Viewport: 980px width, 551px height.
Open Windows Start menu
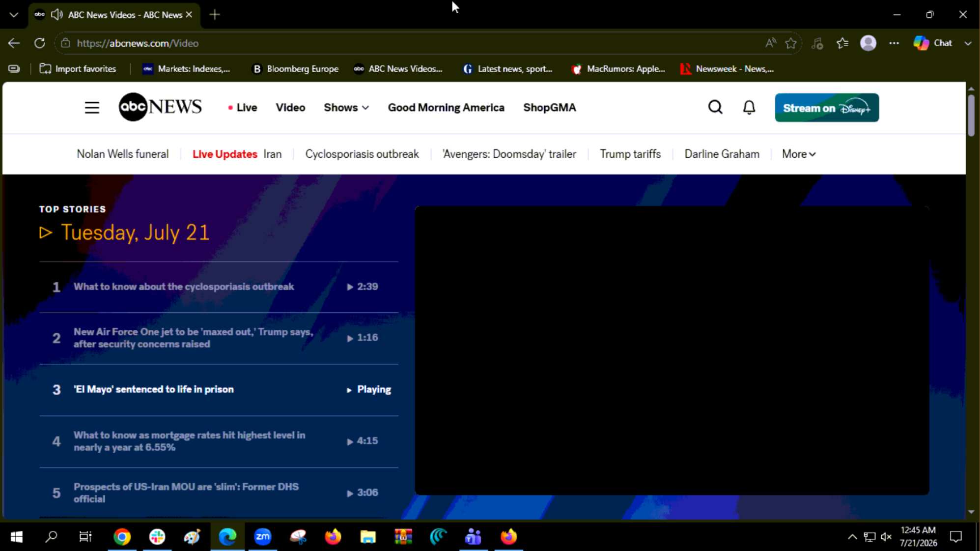point(17,537)
